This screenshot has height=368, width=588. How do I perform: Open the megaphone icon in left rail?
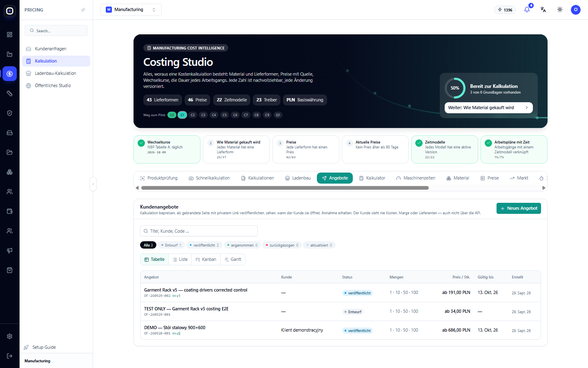[x=10, y=251]
